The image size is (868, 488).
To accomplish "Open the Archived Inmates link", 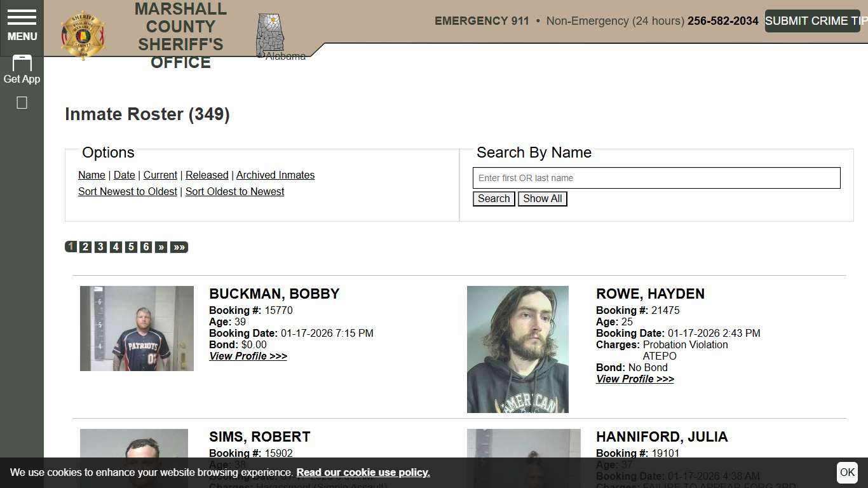I will click(275, 175).
